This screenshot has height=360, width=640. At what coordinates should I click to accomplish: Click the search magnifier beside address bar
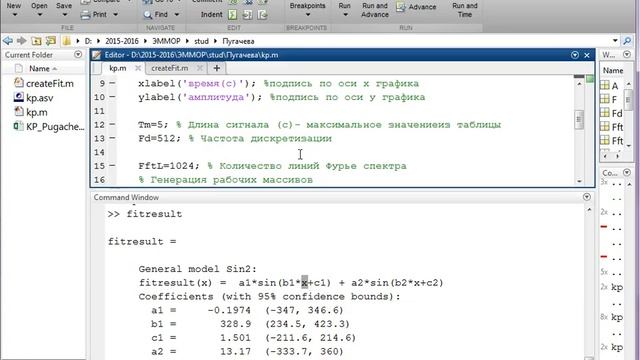point(627,41)
